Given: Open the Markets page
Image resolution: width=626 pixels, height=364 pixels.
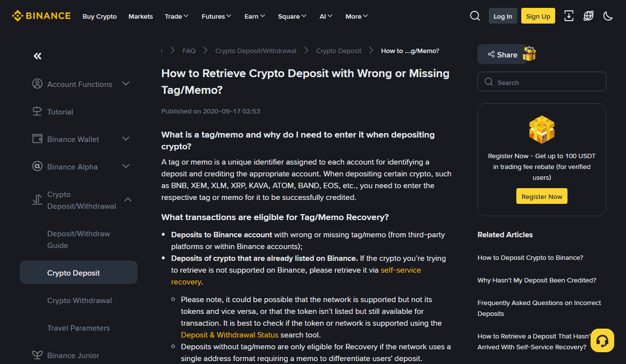Looking at the screenshot, I should tap(141, 16).
